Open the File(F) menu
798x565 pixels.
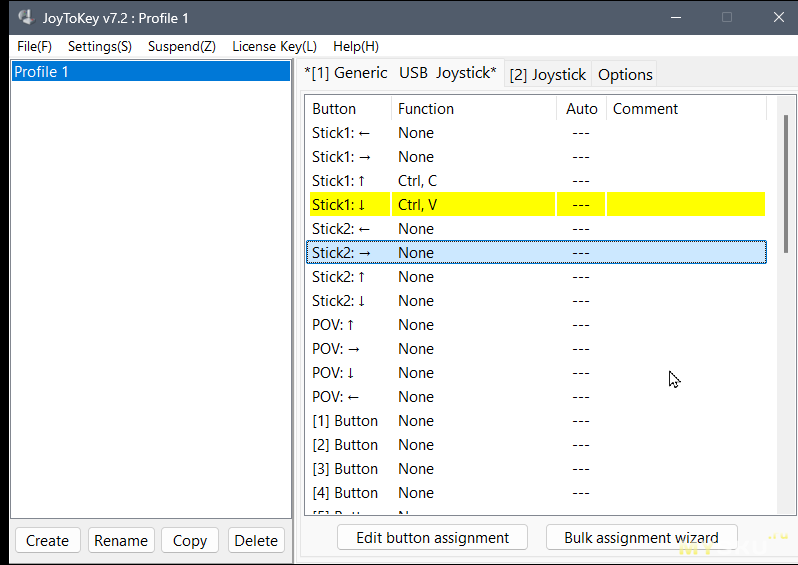[34, 46]
